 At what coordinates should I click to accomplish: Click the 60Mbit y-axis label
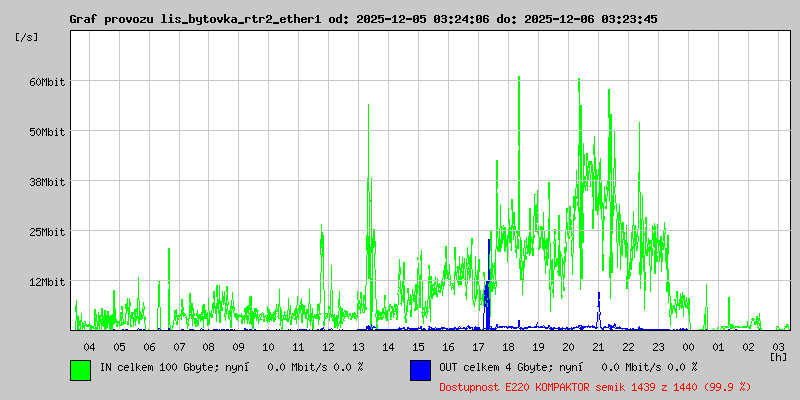point(47,82)
